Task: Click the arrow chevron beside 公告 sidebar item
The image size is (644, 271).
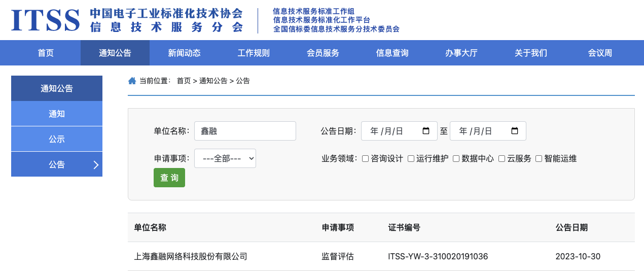Action: [96, 164]
